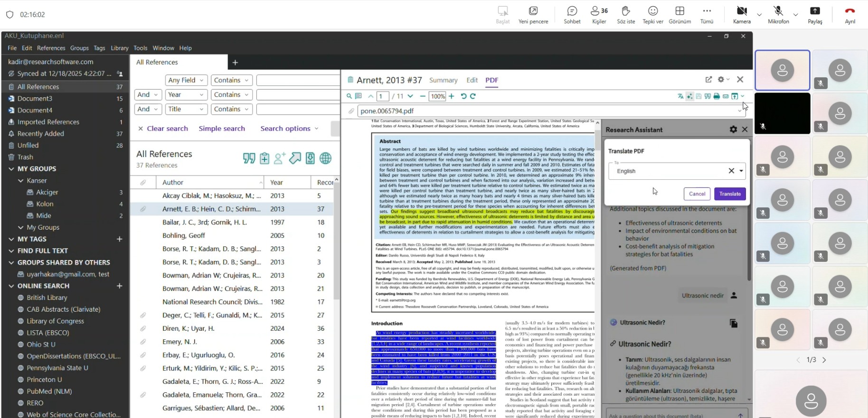Toggle the Mikrofon mute button
The height and width of the screenshot is (418, 868).
tap(778, 14)
